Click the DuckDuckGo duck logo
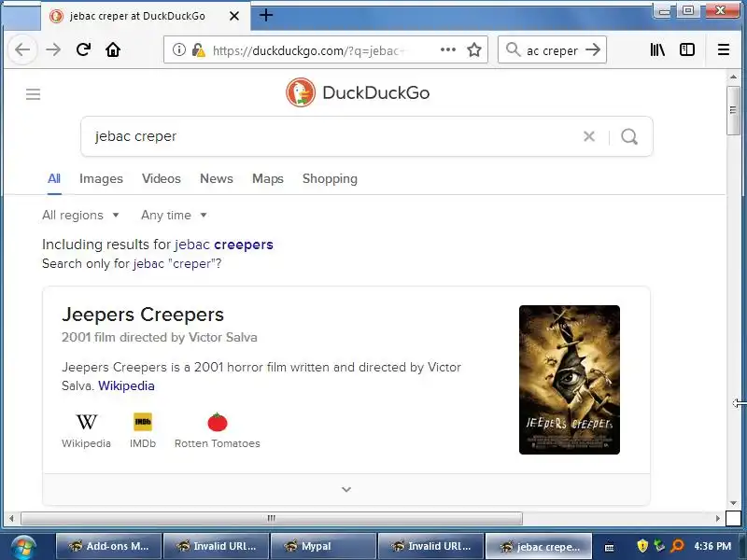The image size is (747, 560). point(300,92)
